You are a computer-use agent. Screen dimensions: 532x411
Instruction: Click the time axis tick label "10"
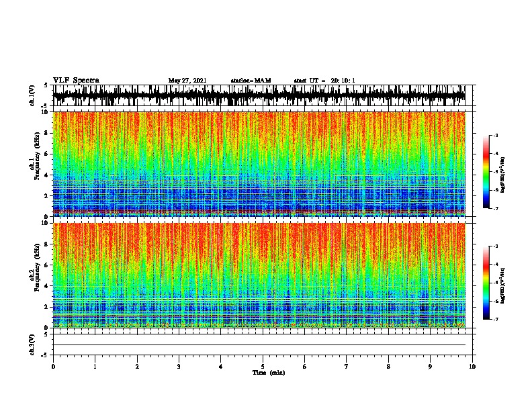point(472,367)
